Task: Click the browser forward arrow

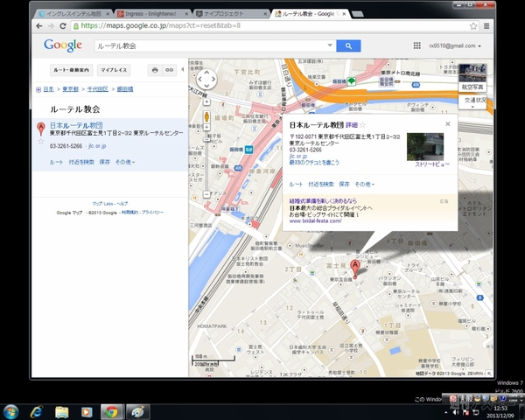Action: pyautogui.click(x=51, y=25)
